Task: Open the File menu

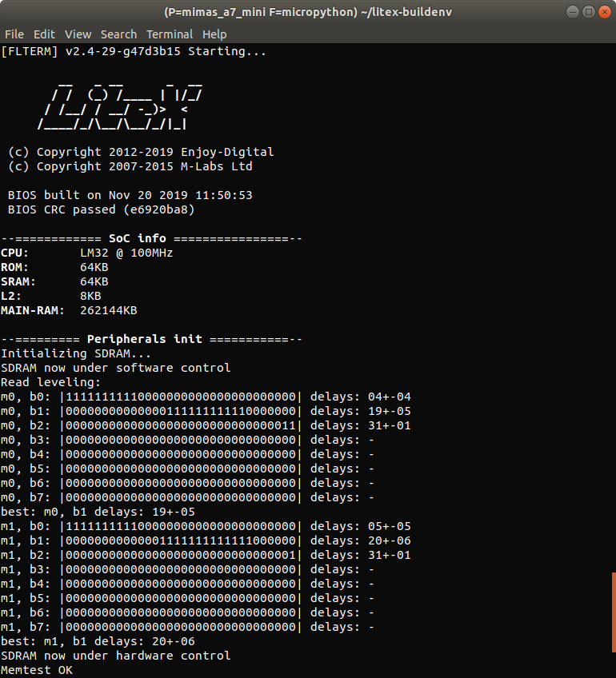Action: click(14, 34)
